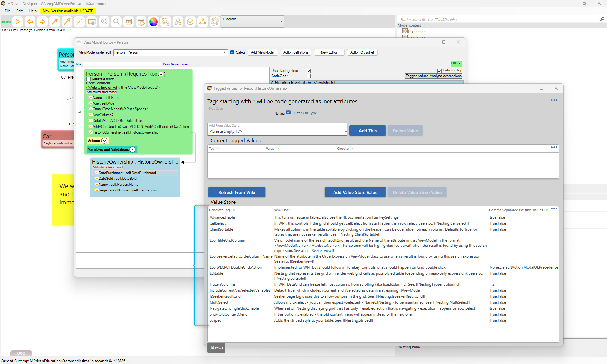
Task: Toggle the Filter On Type checkbox
Action: (288, 112)
